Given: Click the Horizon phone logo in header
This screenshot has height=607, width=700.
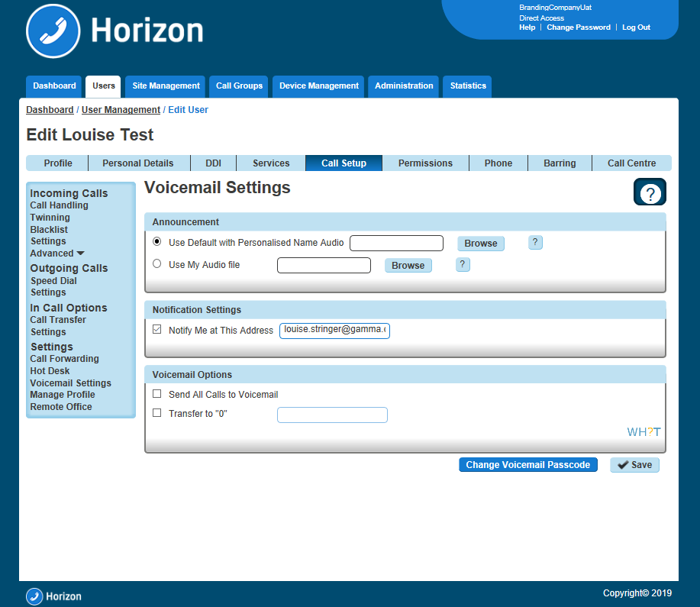Looking at the screenshot, I should (x=53, y=31).
